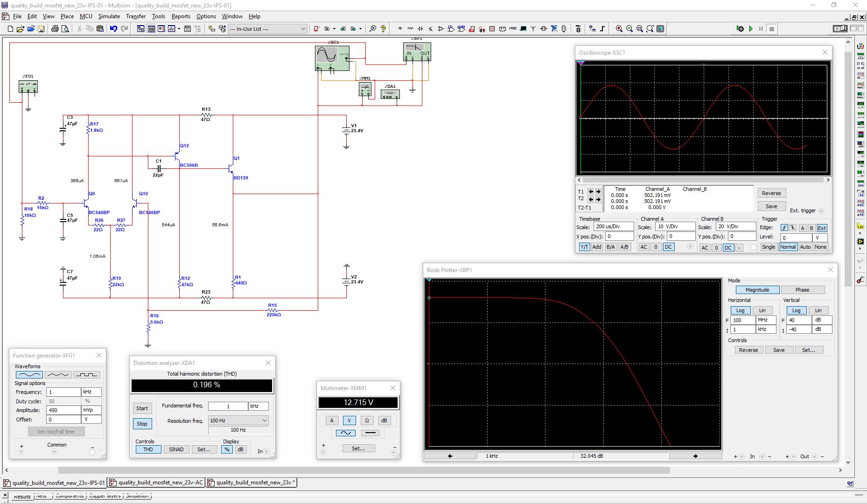
Task: Open the Grapher toolbar icon
Action: pyautogui.click(x=171, y=29)
